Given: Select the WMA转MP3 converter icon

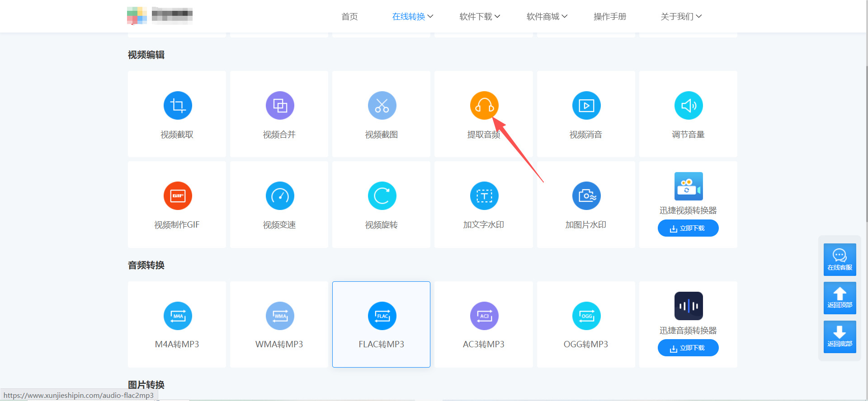Looking at the screenshot, I should [x=280, y=316].
